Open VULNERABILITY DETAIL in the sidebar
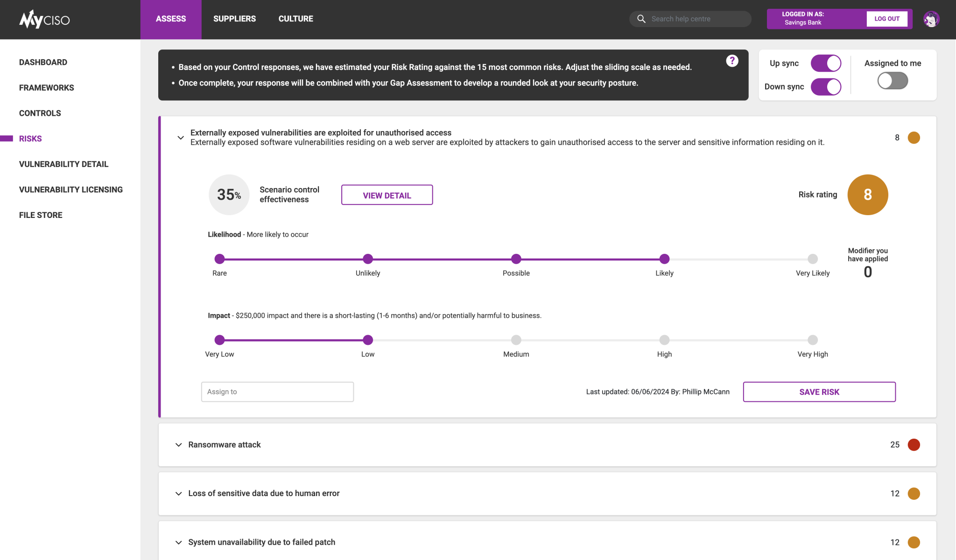This screenshot has width=956, height=560. click(63, 164)
